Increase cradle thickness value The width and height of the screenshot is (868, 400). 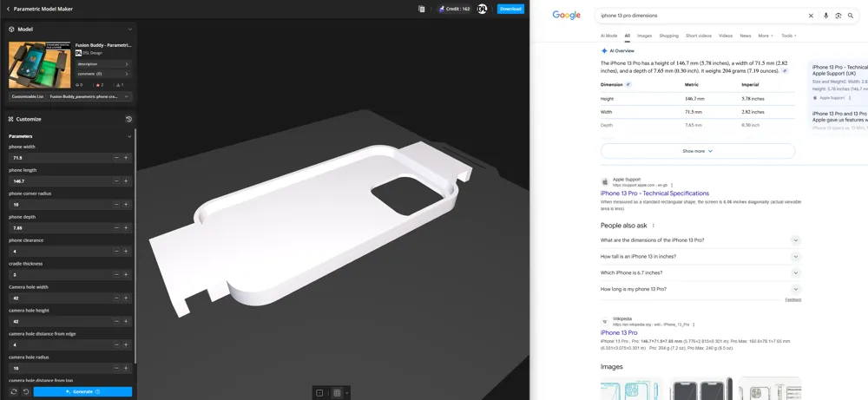pos(126,274)
